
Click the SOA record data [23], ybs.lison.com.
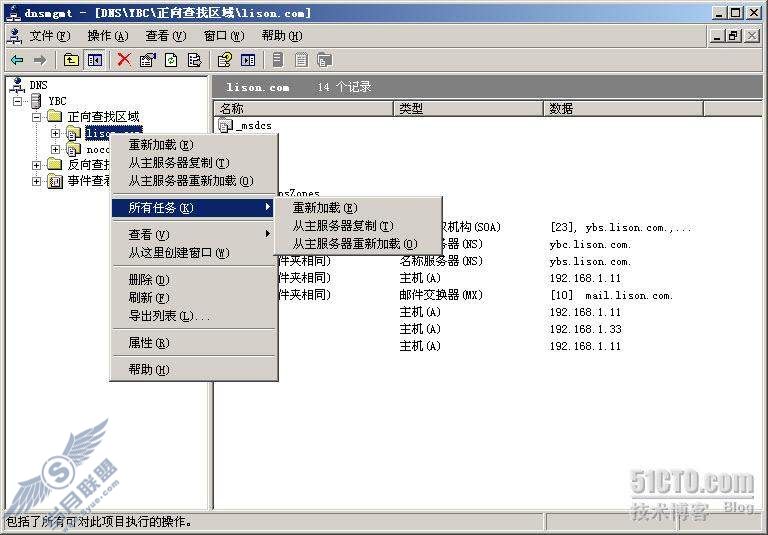tap(621, 227)
